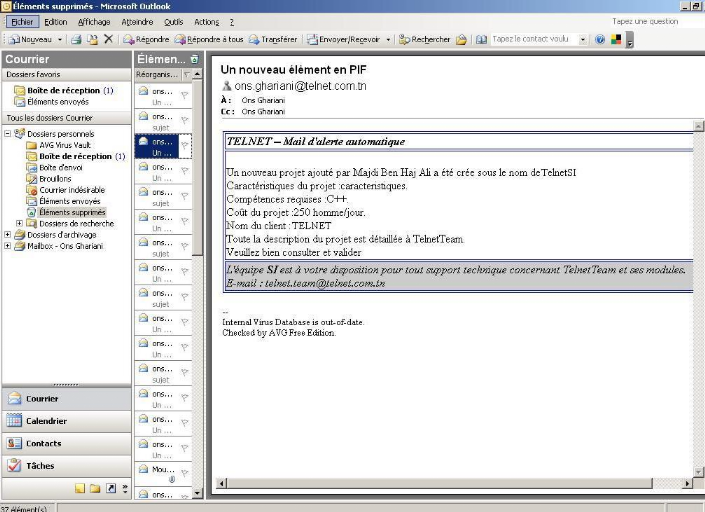The width and height of the screenshot is (705, 512).
Task: Delete message with the X icon
Action: pyautogui.click(x=108, y=40)
